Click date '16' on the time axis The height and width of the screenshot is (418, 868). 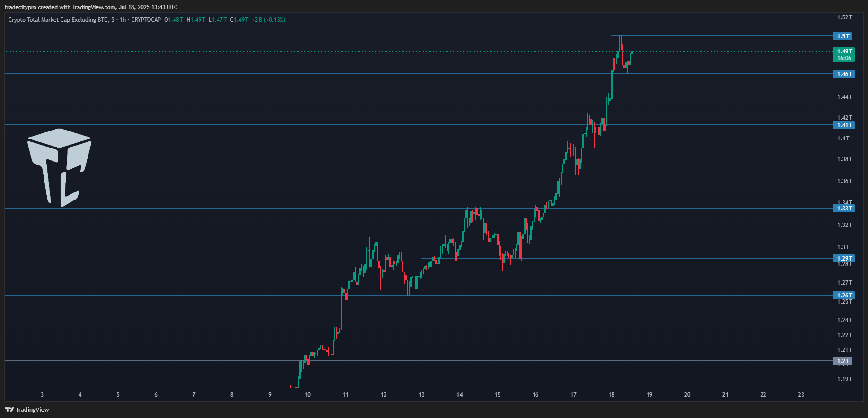[535, 395]
